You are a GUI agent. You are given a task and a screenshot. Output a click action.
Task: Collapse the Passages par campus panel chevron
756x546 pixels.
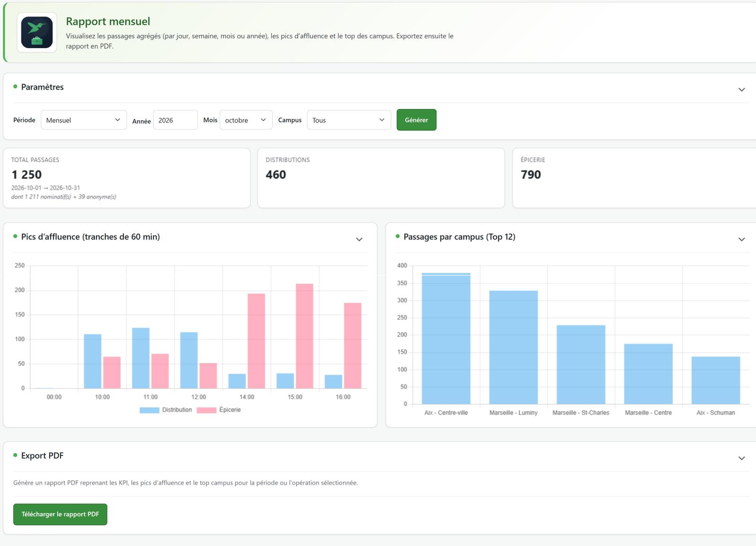click(x=741, y=240)
